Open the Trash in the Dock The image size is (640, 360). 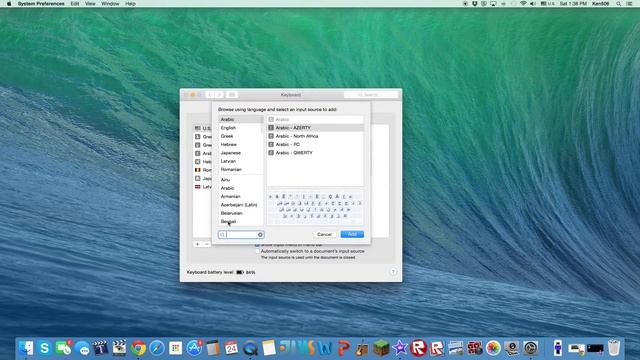coord(614,348)
